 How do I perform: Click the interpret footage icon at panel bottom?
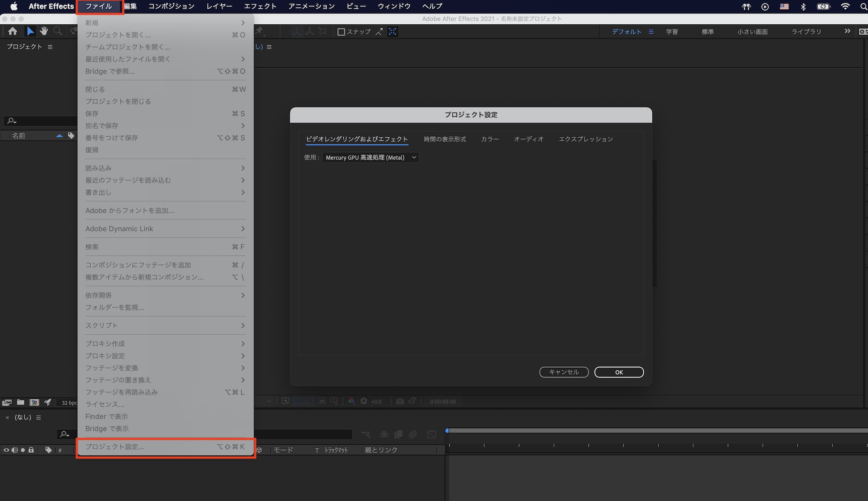click(7, 402)
